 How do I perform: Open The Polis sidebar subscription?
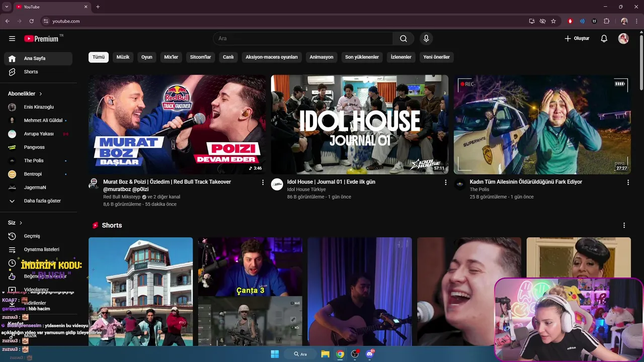pos(38,160)
